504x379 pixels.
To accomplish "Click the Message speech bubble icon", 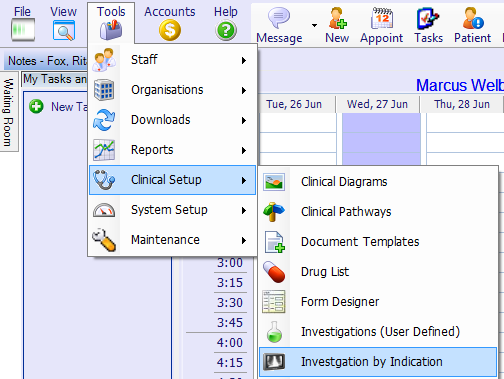I will (279, 17).
